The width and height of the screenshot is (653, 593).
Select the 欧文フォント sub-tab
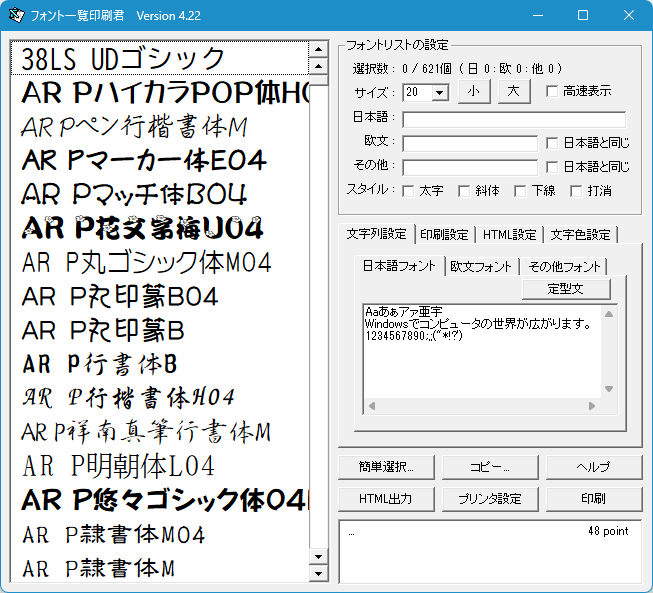click(x=481, y=267)
